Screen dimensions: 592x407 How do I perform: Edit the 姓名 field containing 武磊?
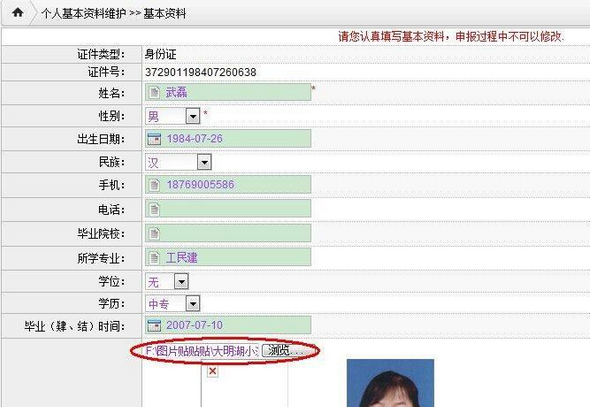228,92
